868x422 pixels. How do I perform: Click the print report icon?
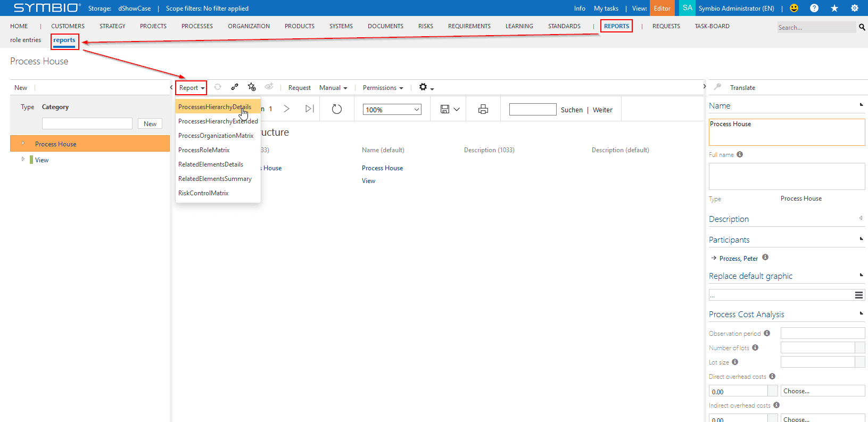(x=483, y=110)
